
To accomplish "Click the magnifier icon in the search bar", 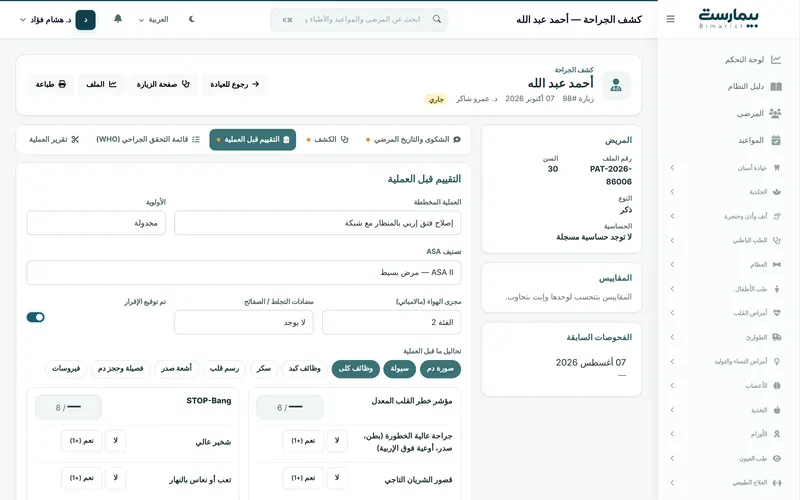I will [437, 19].
